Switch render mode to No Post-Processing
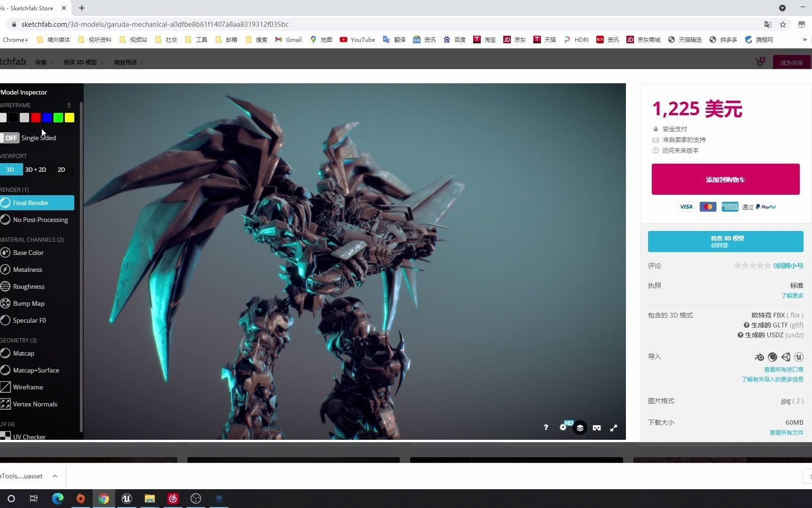This screenshot has height=508, width=812. [40, 220]
